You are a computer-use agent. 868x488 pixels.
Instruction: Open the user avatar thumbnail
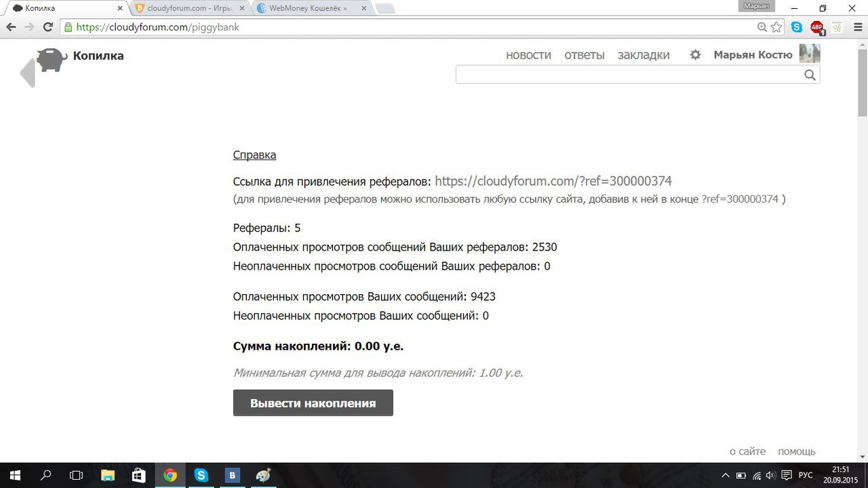click(x=810, y=54)
